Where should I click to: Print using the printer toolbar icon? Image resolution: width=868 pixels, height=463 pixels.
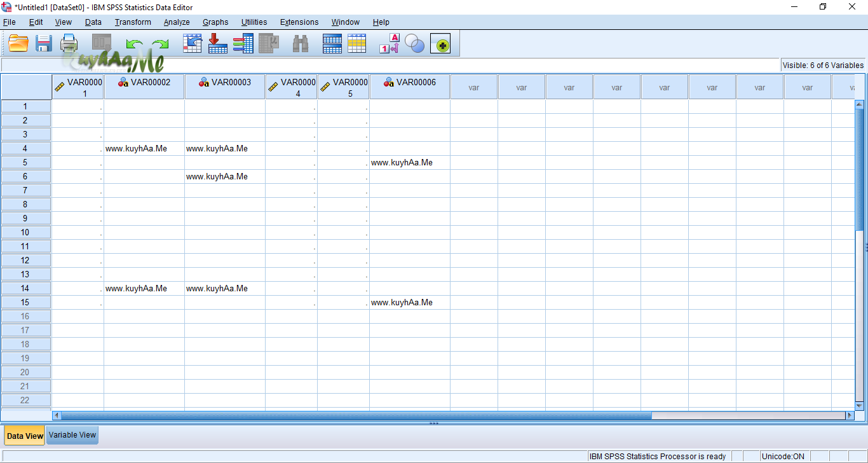pos(69,43)
